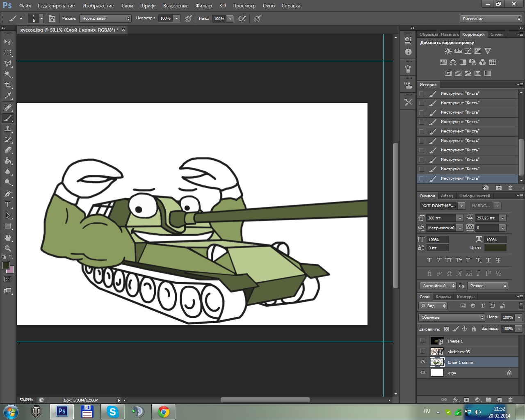The height and width of the screenshot is (420, 525).
Task: Select the Eyedropper tool
Action: coord(8,96)
